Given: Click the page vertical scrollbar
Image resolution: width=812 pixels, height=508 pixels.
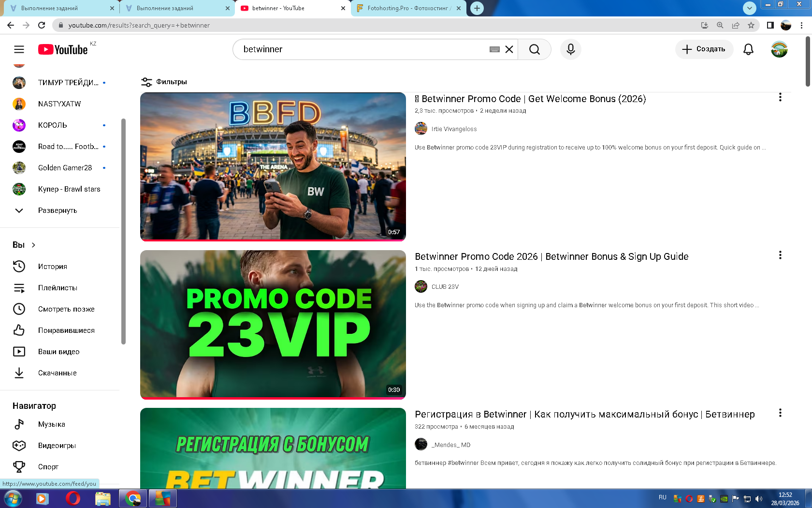Looking at the screenshot, I should (x=808, y=61).
